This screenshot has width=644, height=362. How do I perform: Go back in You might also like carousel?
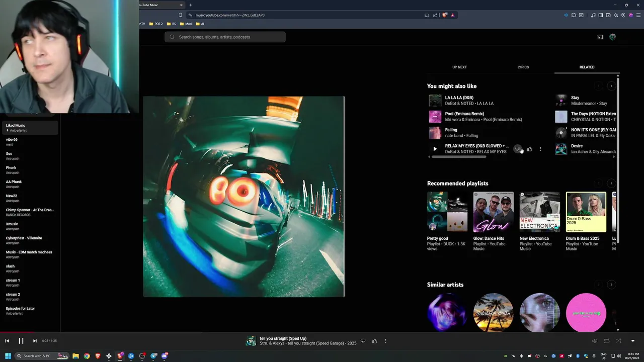[598, 86]
